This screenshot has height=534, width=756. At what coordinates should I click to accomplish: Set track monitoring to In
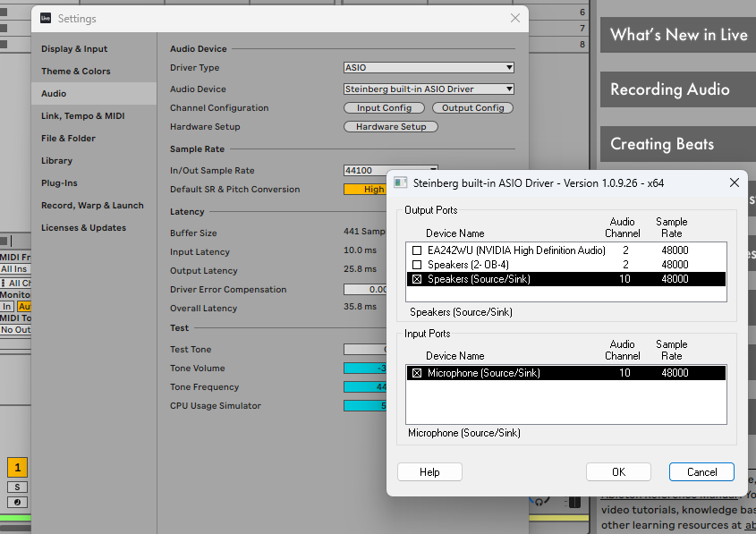(7, 306)
